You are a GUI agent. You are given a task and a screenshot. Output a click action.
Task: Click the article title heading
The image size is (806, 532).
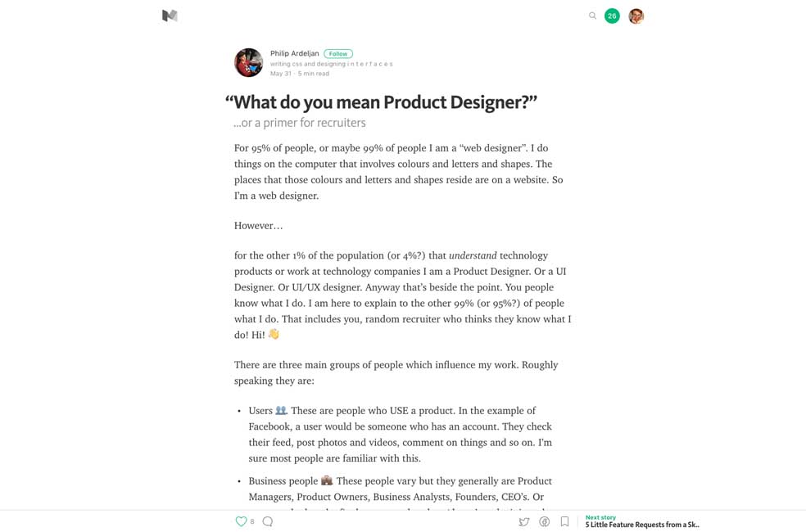pyautogui.click(x=381, y=102)
